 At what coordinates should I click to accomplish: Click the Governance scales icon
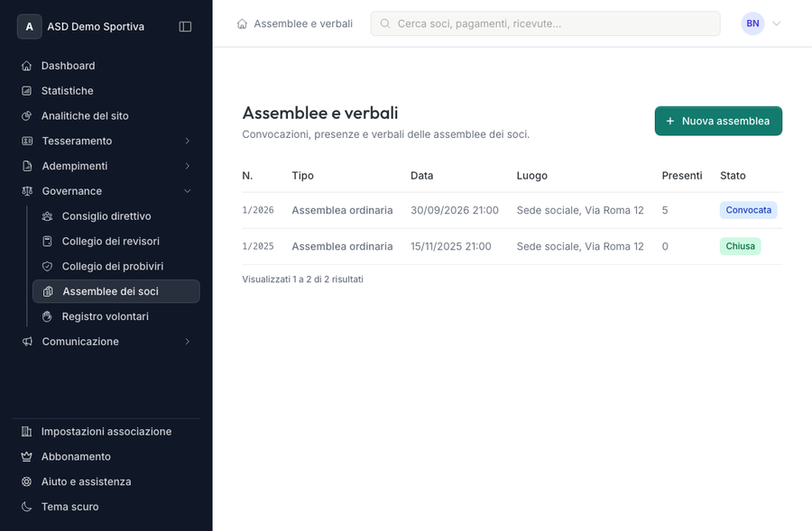point(27,191)
